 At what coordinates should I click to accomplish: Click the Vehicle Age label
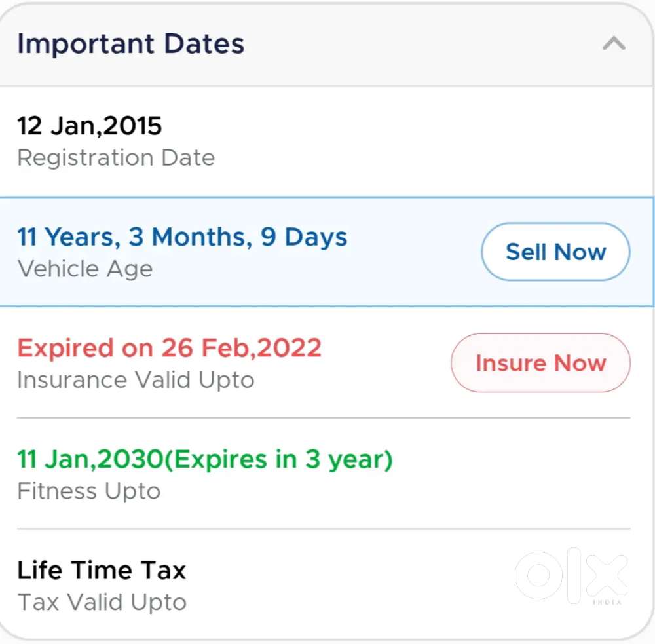(84, 269)
